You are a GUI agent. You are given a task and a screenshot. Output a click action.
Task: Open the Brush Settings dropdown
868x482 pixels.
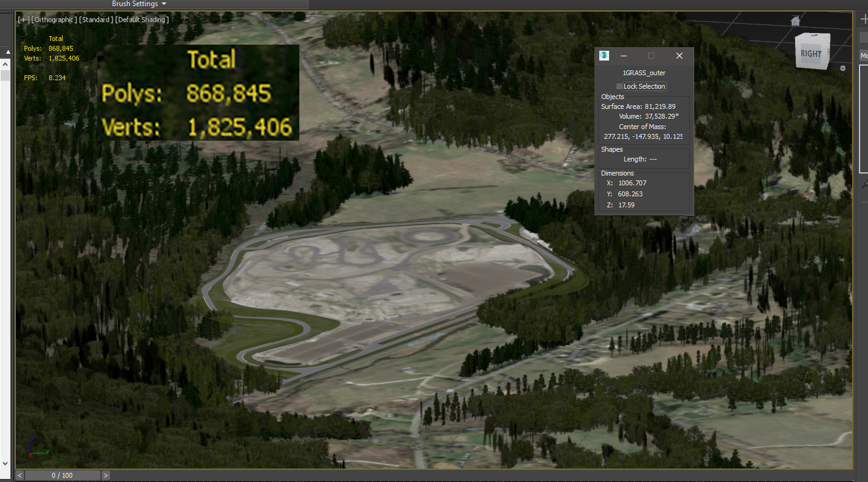pos(139,4)
